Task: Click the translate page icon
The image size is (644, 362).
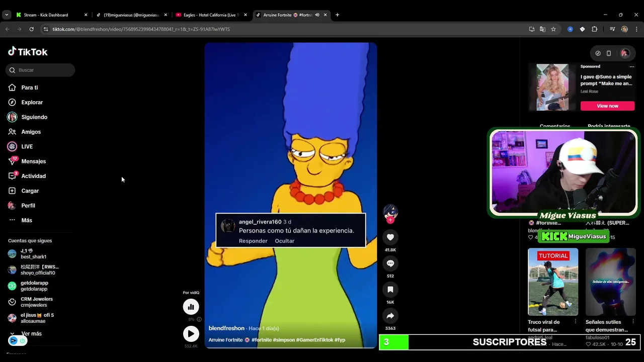Action: tap(542, 29)
